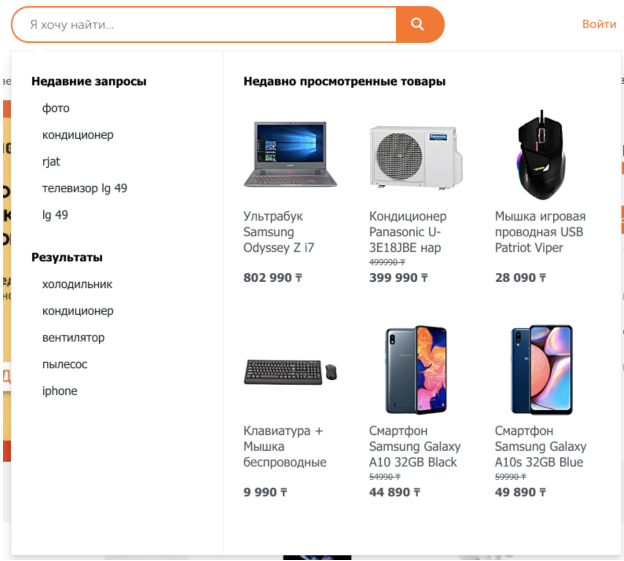Open the Samsung Odyssey Z laptop image
Image resolution: width=624 pixels, height=561 pixels.
(290, 154)
